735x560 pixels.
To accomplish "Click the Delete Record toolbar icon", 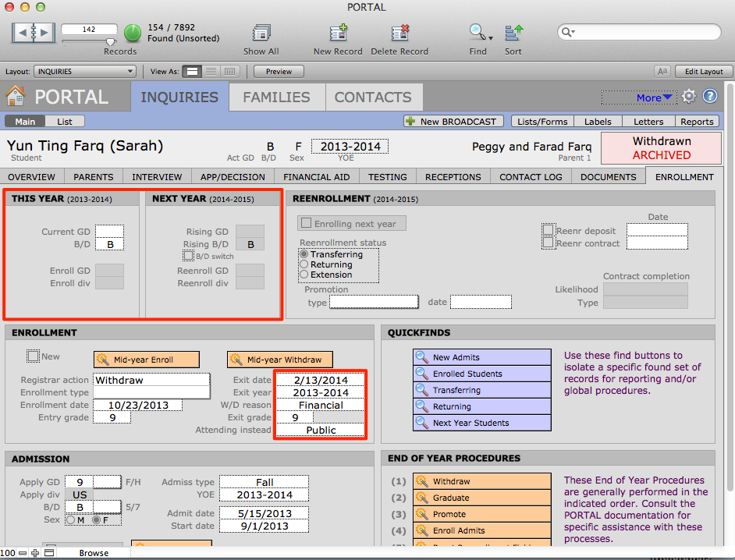I will pos(399,34).
